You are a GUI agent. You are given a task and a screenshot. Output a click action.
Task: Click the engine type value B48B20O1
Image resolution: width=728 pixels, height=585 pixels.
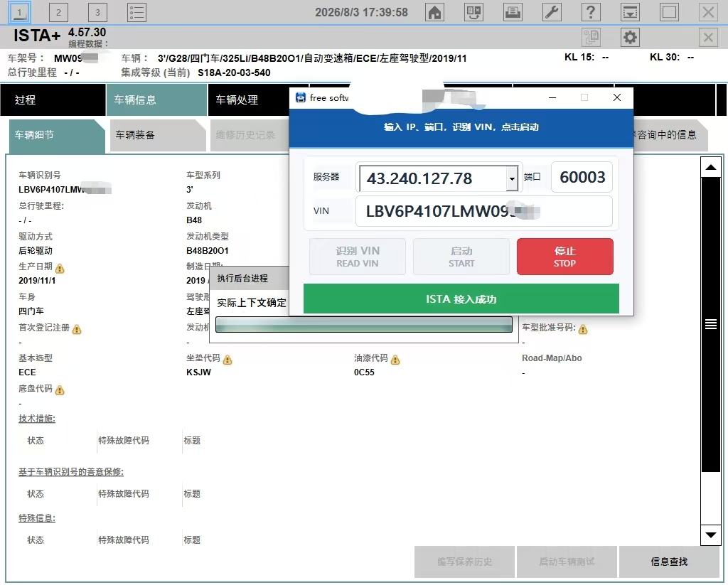pyautogui.click(x=208, y=251)
